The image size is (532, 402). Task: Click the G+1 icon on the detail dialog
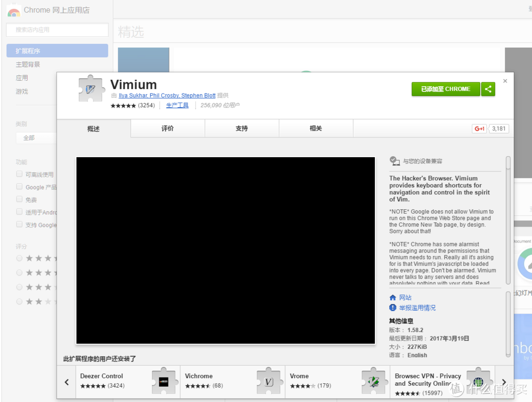coord(478,128)
